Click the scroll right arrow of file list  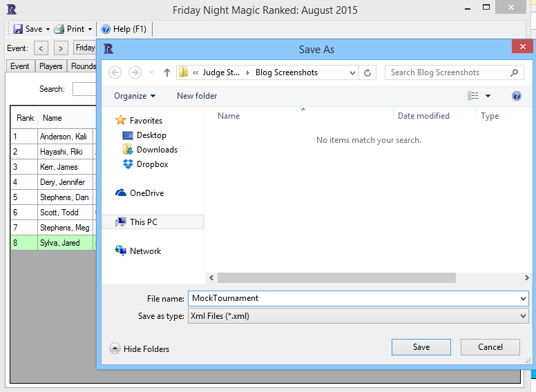click(x=527, y=278)
